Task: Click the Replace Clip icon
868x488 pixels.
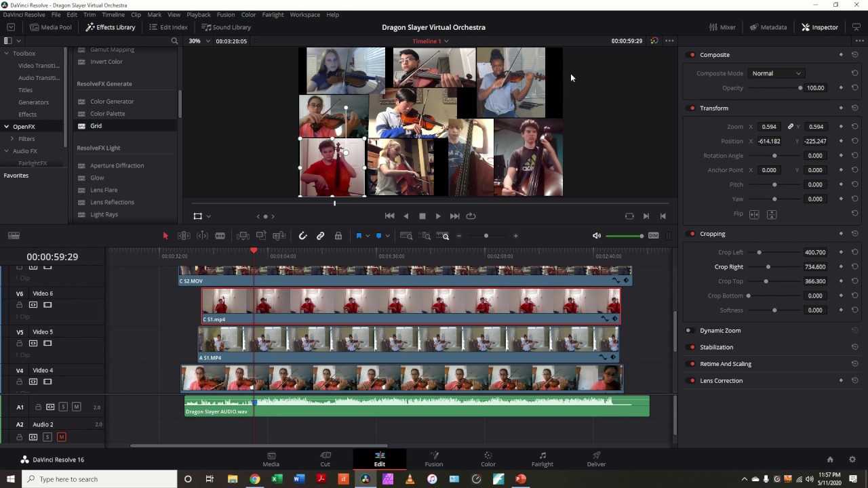Action: point(279,236)
